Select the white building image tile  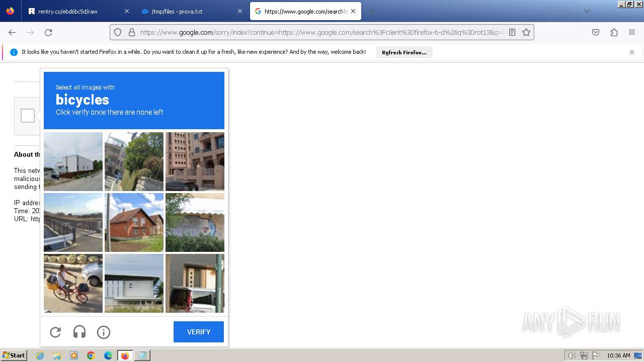tap(73, 161)
